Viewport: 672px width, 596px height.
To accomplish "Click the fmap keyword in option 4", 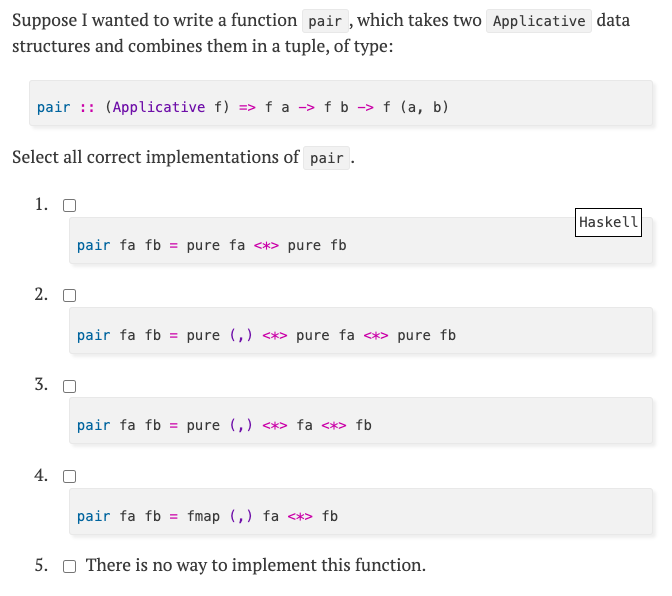I will tap(203, 516).
